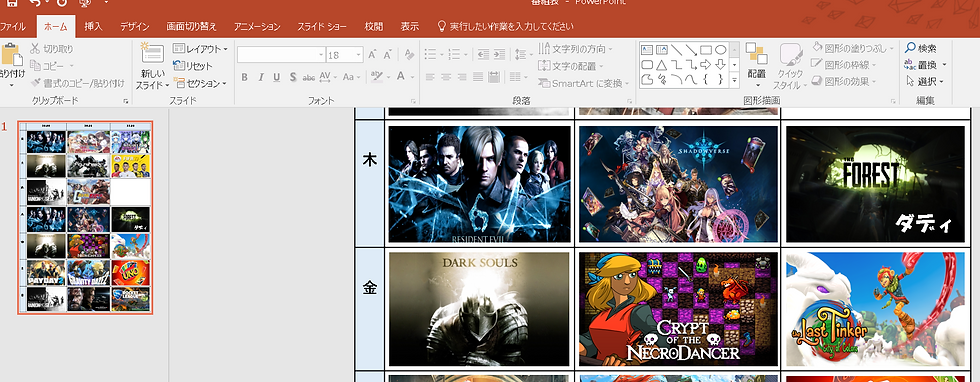Open Shape Fill (図形の塗りつぶし) color menu

pos(853,48)
